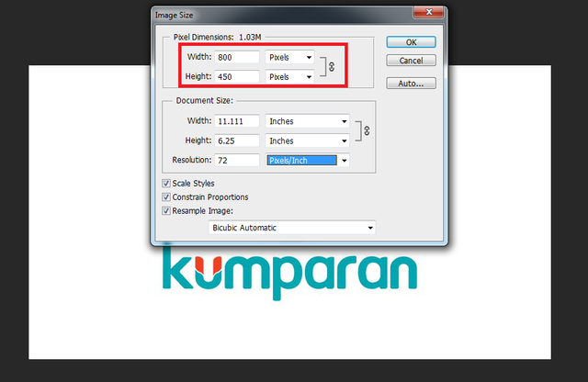This screenshot has height=382, width=588.
Task: Click the Pixel Dimensions Width field showing 800
Action: click(237, 57)
